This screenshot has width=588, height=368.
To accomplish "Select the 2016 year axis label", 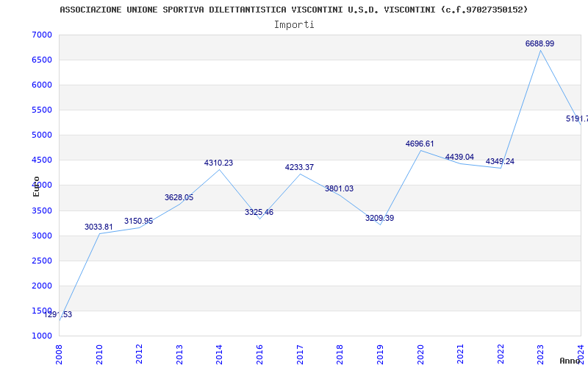I will [x=259, y=354].
